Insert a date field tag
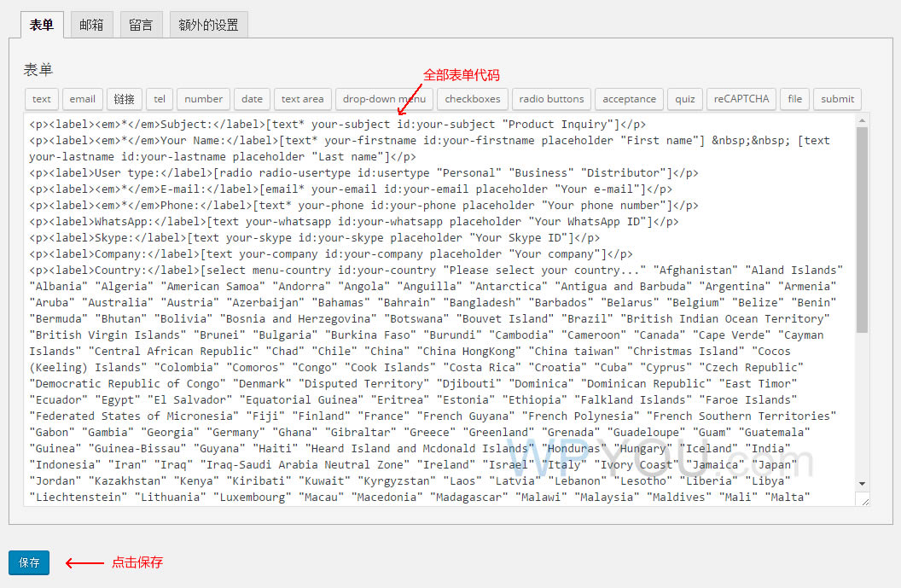This screenshot has width=901, height=588. coord(253,99)
